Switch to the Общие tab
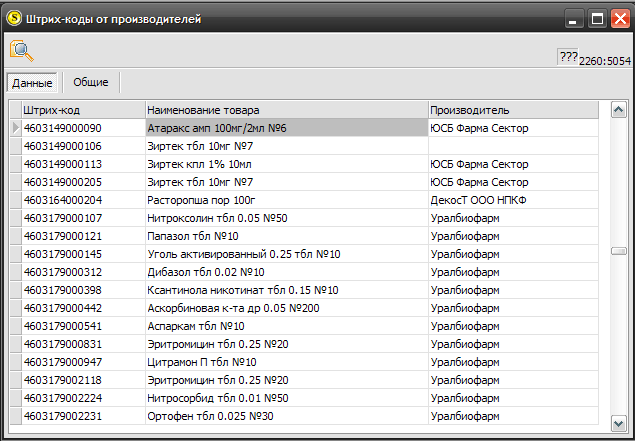This screenshot has width=635, height=441. click(91, 82)
